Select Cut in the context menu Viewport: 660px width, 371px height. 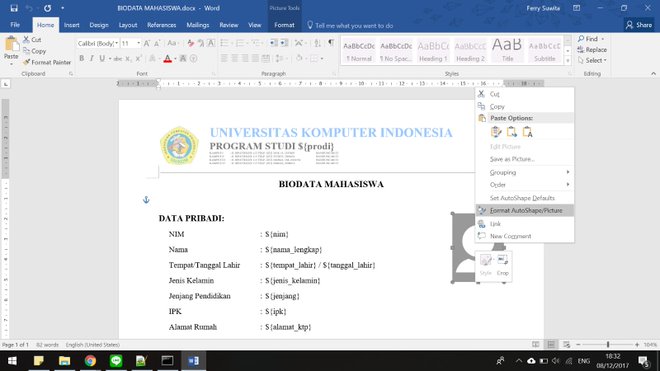tap(525, 94)
